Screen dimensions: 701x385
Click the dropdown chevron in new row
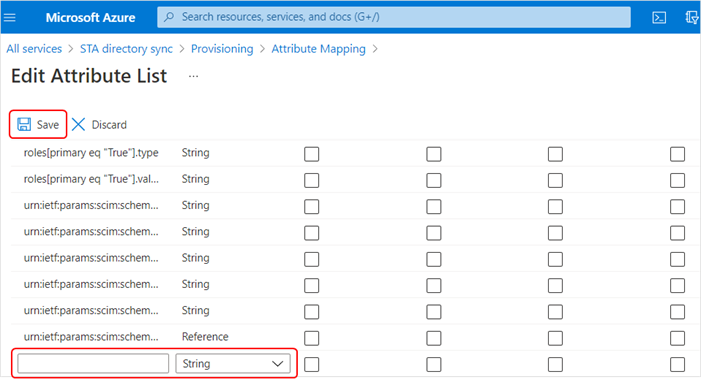278,364
